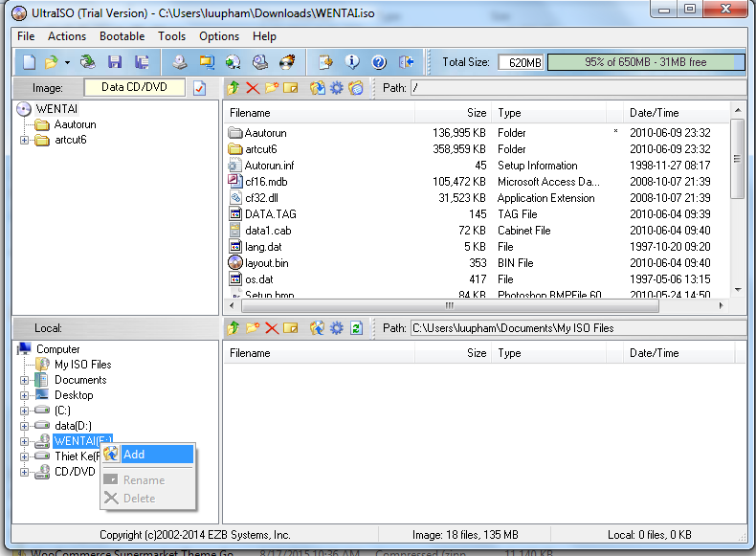The width and height of the screenshot is (756, 556).
Task: Click the Up folder icon in local toolbar
Action: point(233,328)
